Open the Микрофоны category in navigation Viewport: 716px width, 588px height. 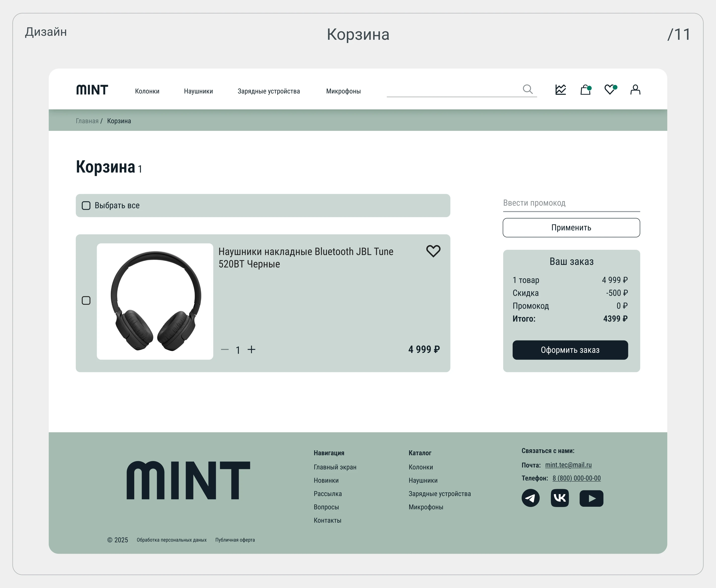343,91
